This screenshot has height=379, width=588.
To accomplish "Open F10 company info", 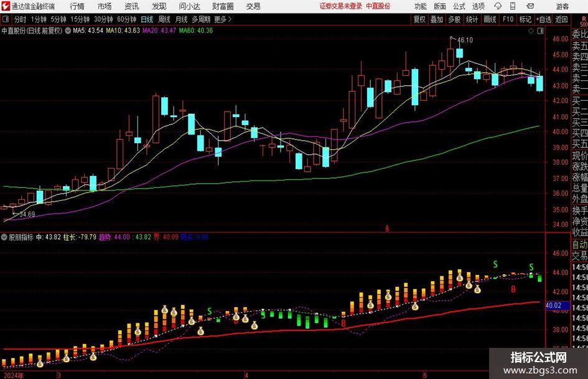I will coord(508,19).
